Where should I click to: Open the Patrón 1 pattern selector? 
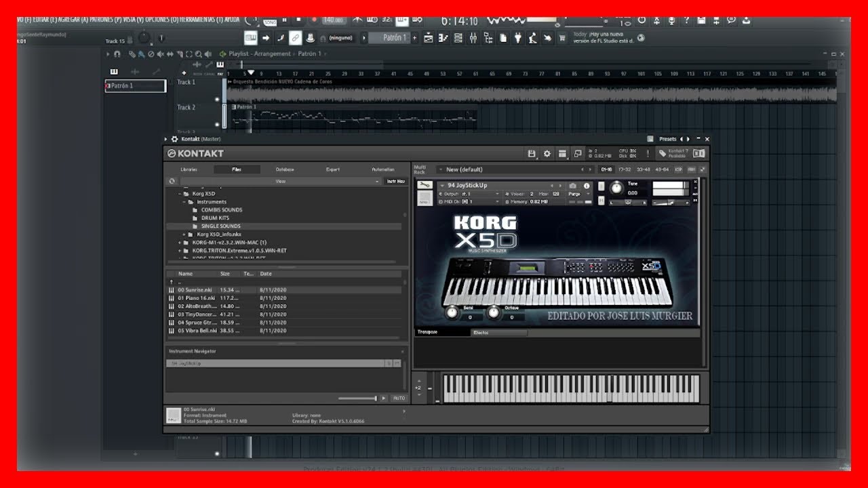click(x=394, y=38)
